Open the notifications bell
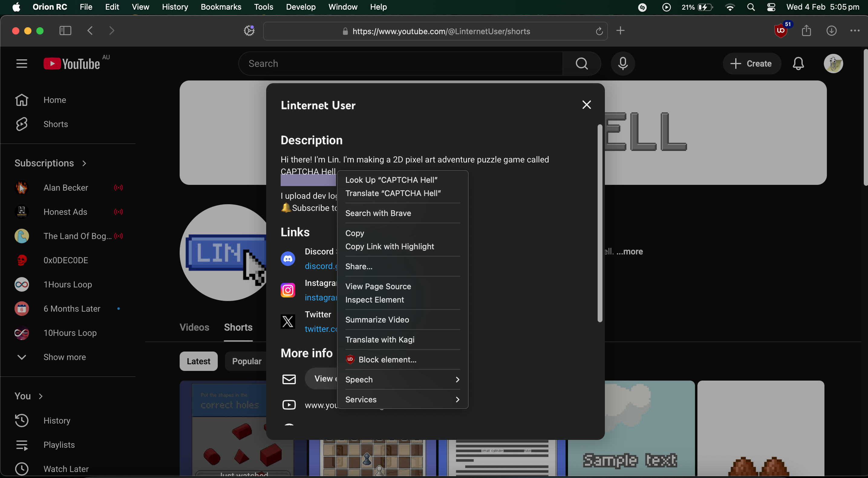Screen dimensions: 868x478 click(x=798, y=64)
